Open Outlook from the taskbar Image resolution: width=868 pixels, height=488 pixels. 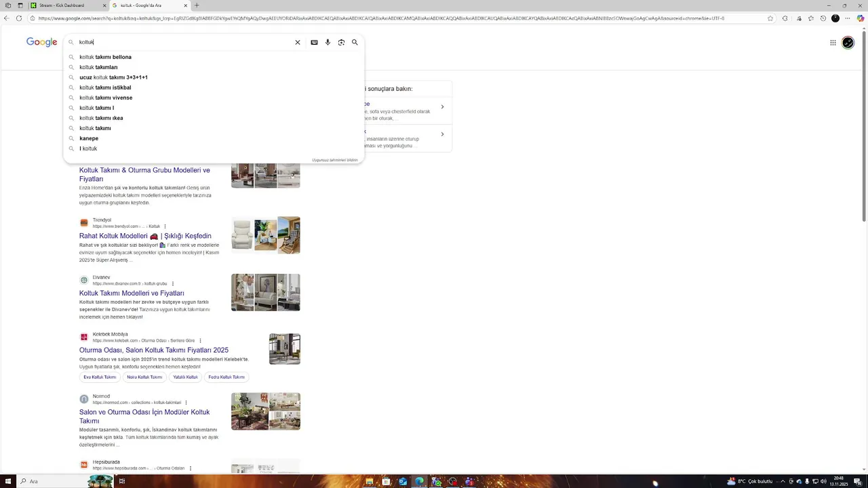(x=403, y=481)
